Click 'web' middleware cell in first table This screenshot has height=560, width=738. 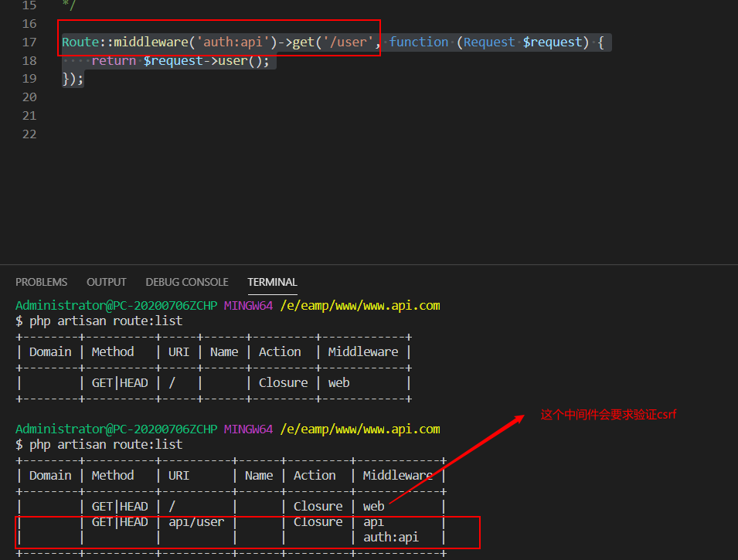coord(339,383)
